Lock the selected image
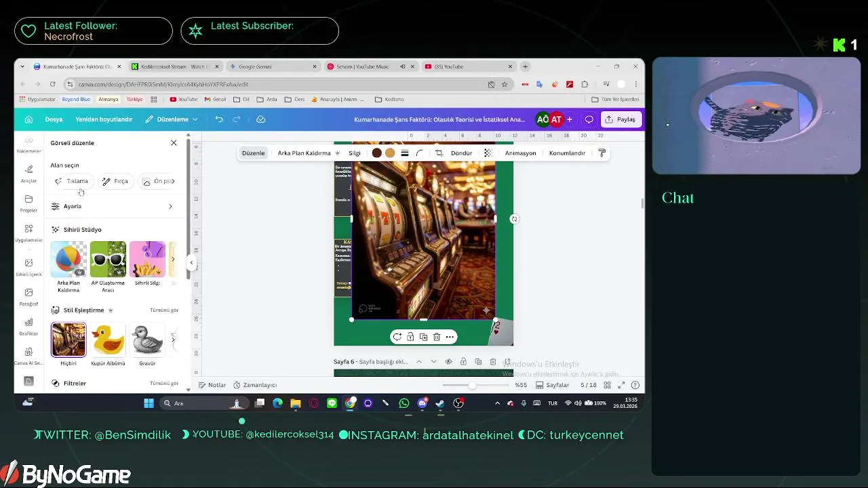 [410, 337]
